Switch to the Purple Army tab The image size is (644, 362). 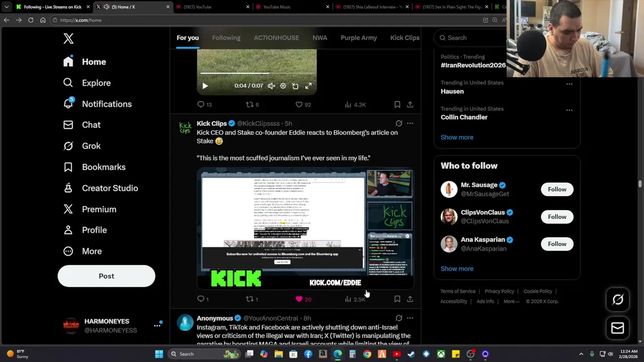pyautogui.click(x=359, y=38)
